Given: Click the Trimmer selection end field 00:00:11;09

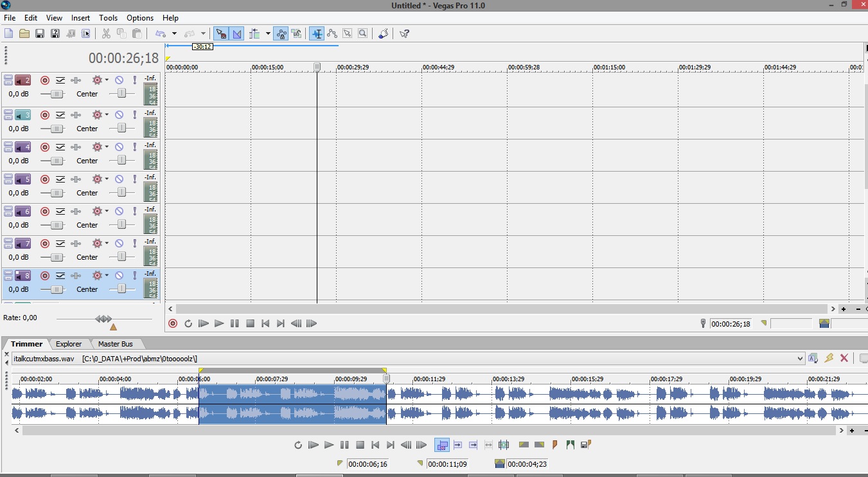Looking at the screenshot, I should tap(447, 464).
